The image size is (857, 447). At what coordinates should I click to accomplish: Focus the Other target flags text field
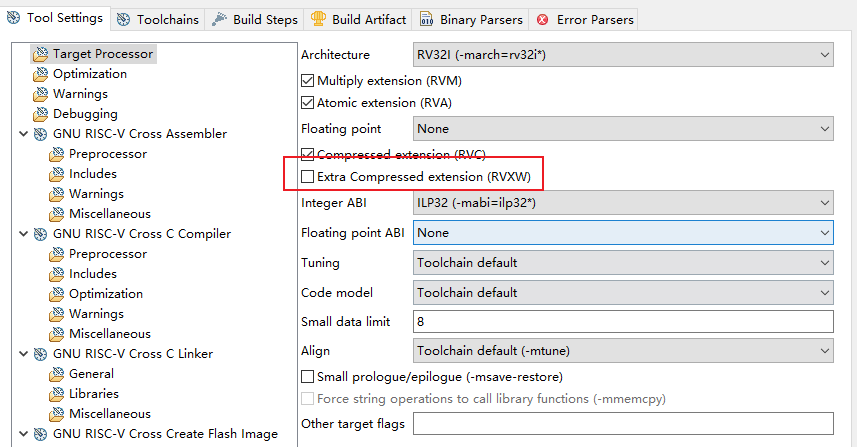pos(624,424)
